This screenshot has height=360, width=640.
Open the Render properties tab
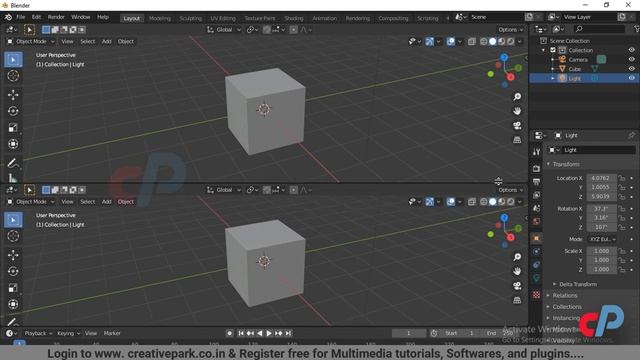[x=536, y=168]
